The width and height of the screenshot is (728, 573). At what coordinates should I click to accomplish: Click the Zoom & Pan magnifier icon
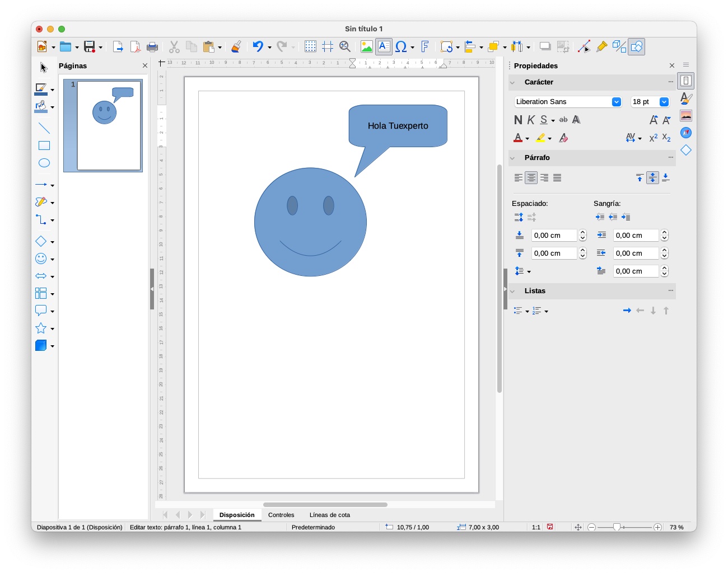pos(345,47)
